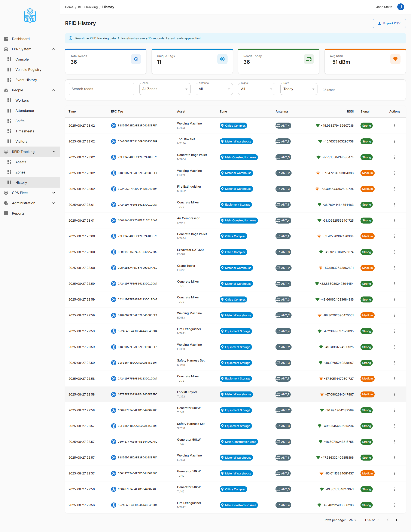Click the RFID Tracking breadcrumb link

pos(88,7)
